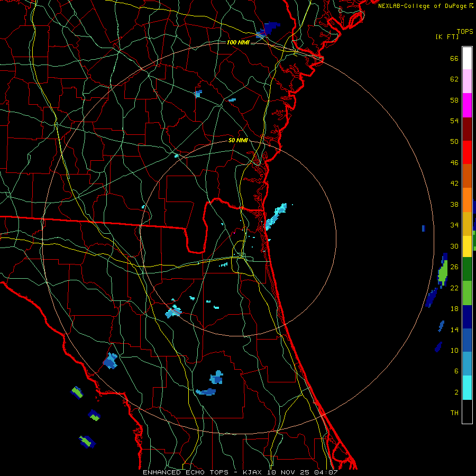This screenshot has width=476, height=476.
Task: Click the light pink legend swatch
Action: (467, 81)
